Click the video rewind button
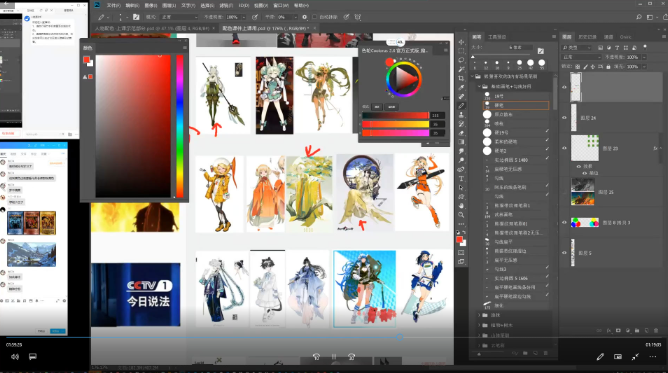668x373 pixels. coord(317,357)
